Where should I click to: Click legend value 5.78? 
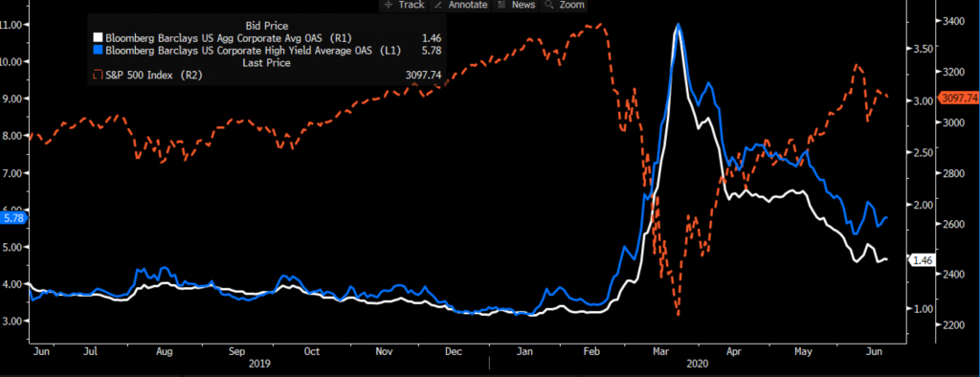432,50
